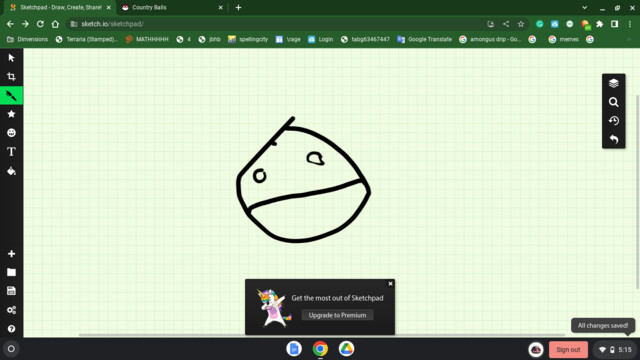Image resolution: width=640 pixels, height=360 pixels.
Task: Select the highlighted Brush tool
Action: click(11, 96)
